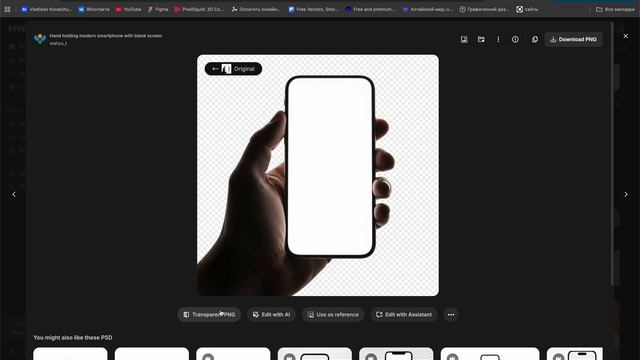Open the Алтайский мед bookmark

point(427,9)
